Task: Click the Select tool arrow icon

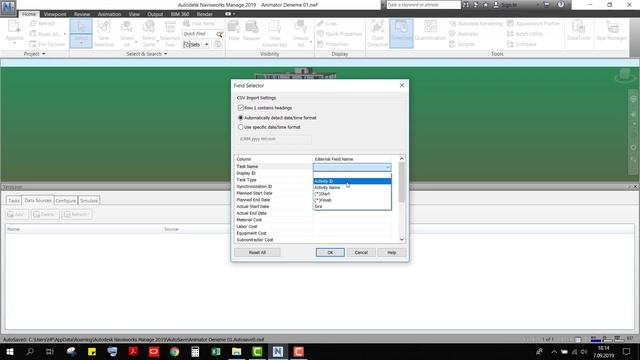Action: (x=81, y=27)
